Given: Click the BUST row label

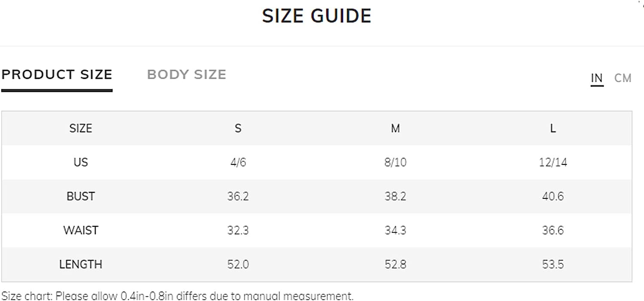Looking at the screenshot, I should [x=81, y=196].
